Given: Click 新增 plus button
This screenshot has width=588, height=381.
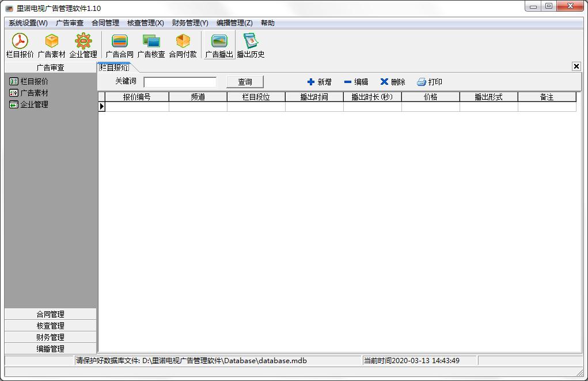Looking at the screenshot, I should point(320,82).
